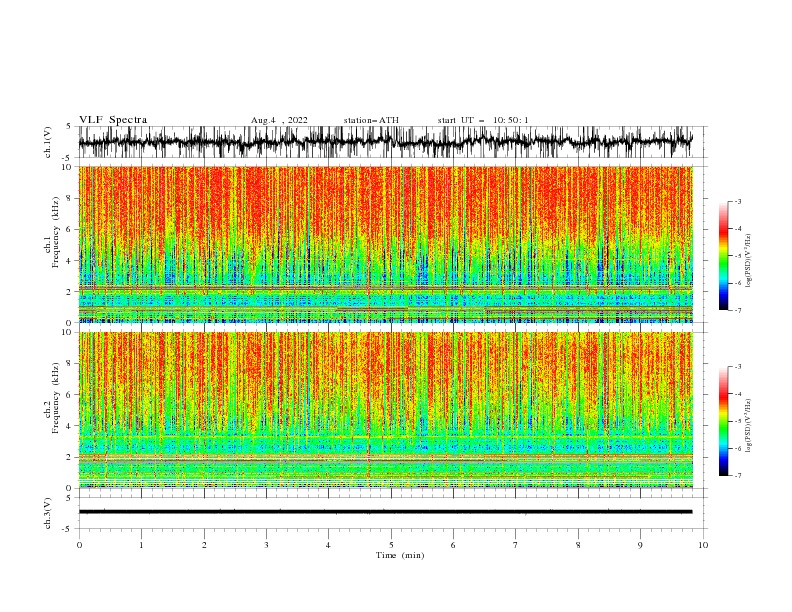Image resolution: width=792 pixels, height=612 pixels.
Task: Click the "VLF Spectra" title text
Action: coord(113,120)
